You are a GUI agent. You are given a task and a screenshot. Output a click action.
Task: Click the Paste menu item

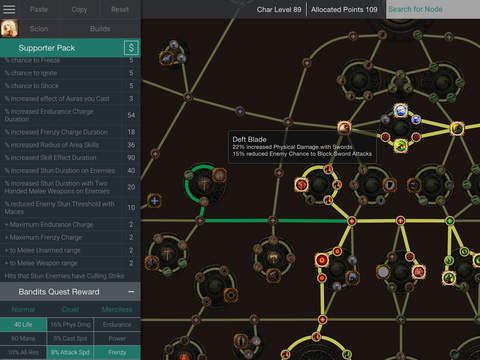click(39, 10)
